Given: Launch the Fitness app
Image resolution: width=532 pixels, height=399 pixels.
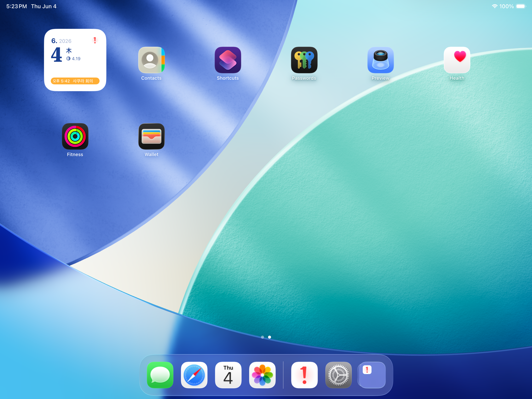Looking at the screenshot, I should pyautogui.click(x=75, y=136).
